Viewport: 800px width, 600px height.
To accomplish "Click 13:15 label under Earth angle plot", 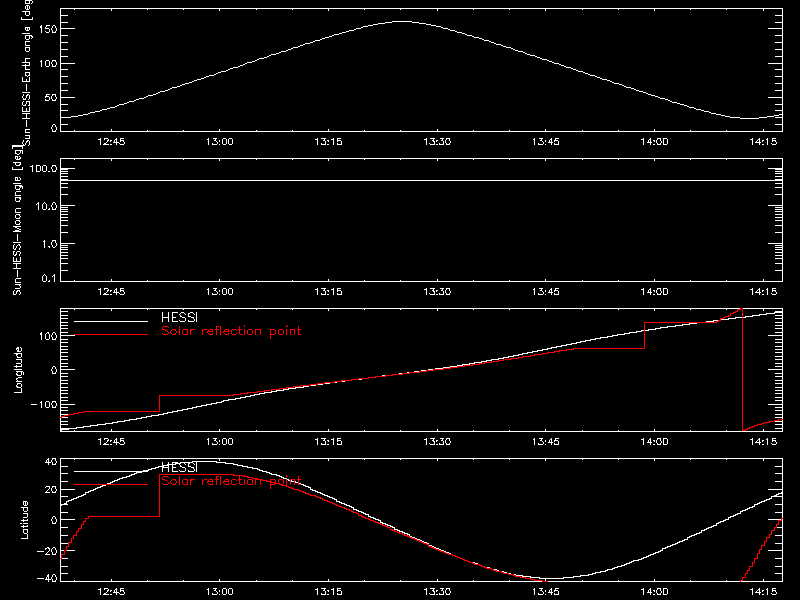I will click(x=329, y=142).
